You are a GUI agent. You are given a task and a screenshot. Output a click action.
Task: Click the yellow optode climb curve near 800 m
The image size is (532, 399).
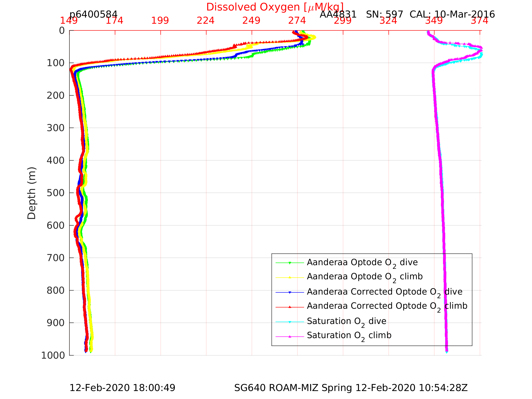[x=88, y=290]
